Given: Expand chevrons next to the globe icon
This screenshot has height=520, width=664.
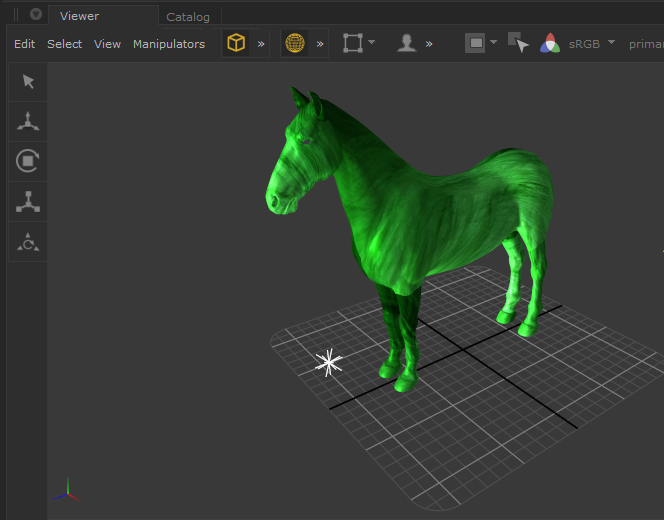Looking at the screenshot, I should [x=320, y=44].
